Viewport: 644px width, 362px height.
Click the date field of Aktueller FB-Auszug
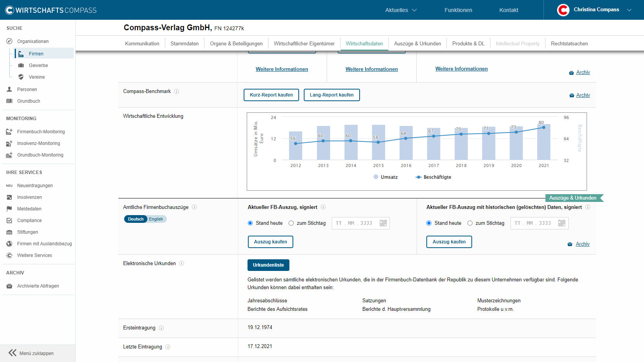pos(360,223)
